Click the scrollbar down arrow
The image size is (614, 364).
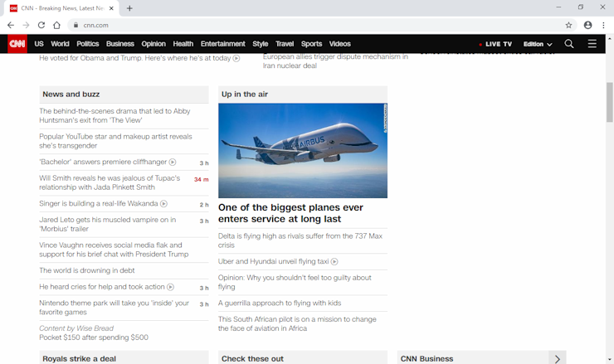click(610, 359)
